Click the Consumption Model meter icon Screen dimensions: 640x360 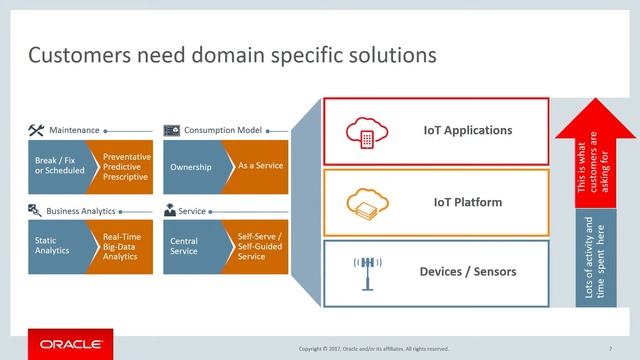[x=172, y=130]
